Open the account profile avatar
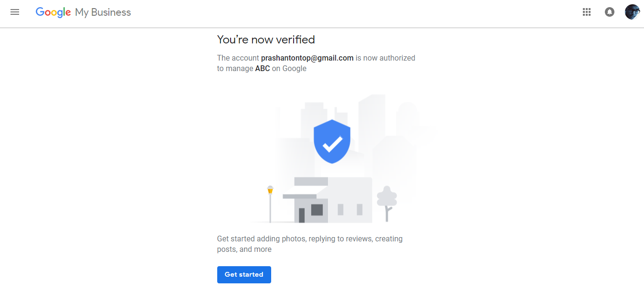This screenshot has width=644, height=301. coord(633,12)
